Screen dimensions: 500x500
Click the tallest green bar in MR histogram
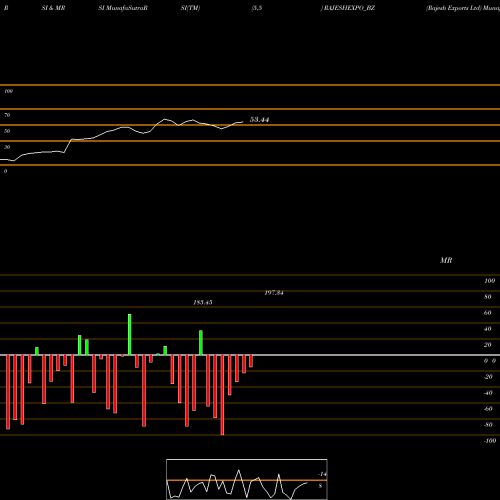[x=130, y=334]
